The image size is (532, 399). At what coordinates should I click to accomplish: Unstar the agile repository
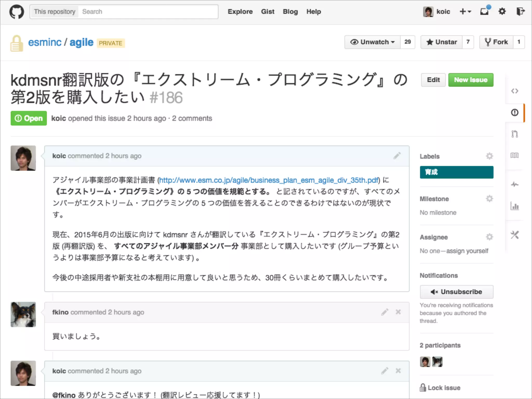coord(442,42)
